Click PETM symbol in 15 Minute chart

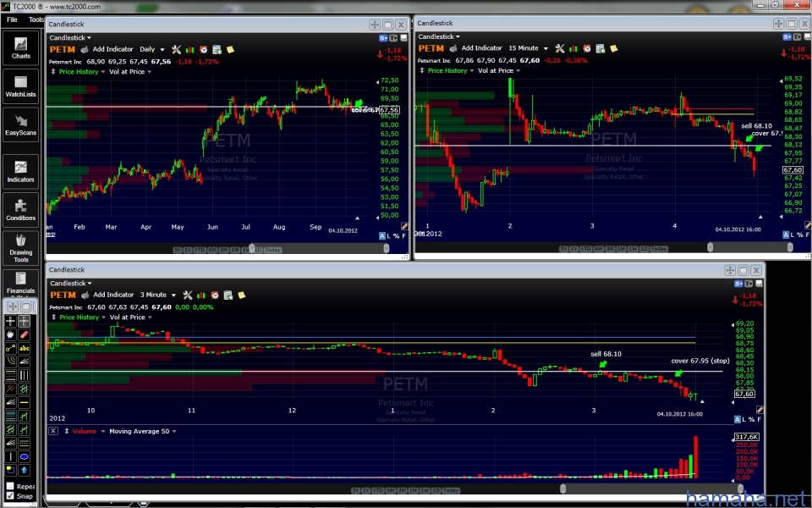(431, 49)
